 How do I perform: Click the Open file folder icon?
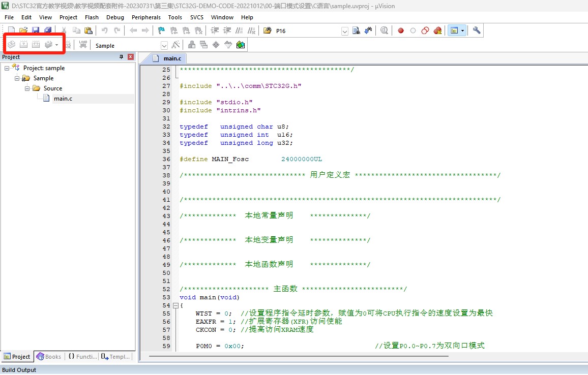click(23, 30)
